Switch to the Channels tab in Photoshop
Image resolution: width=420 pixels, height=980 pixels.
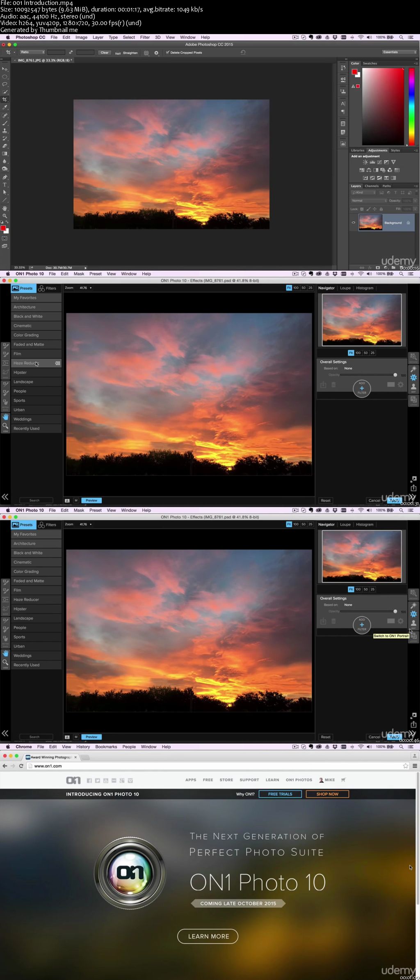pos(372,186)
